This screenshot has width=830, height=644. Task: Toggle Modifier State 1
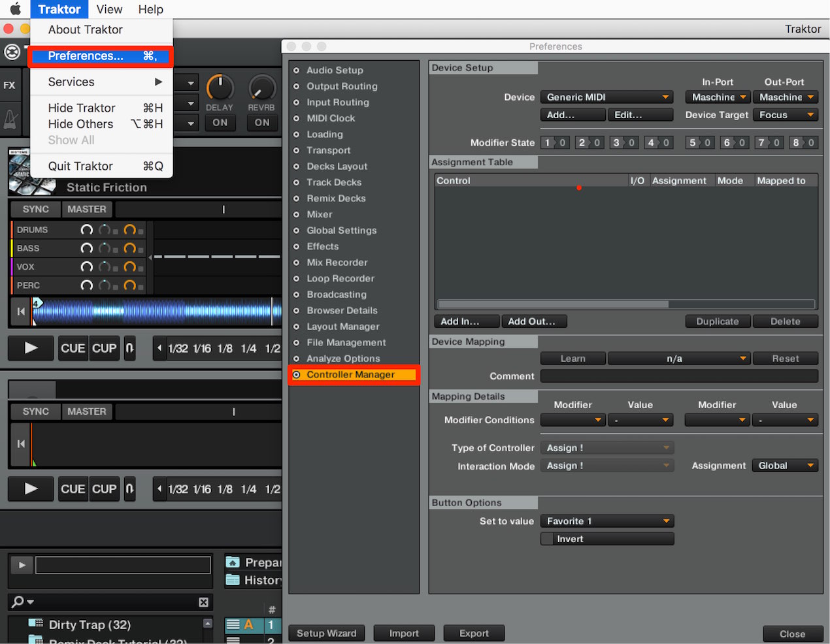tap(555, 142)
